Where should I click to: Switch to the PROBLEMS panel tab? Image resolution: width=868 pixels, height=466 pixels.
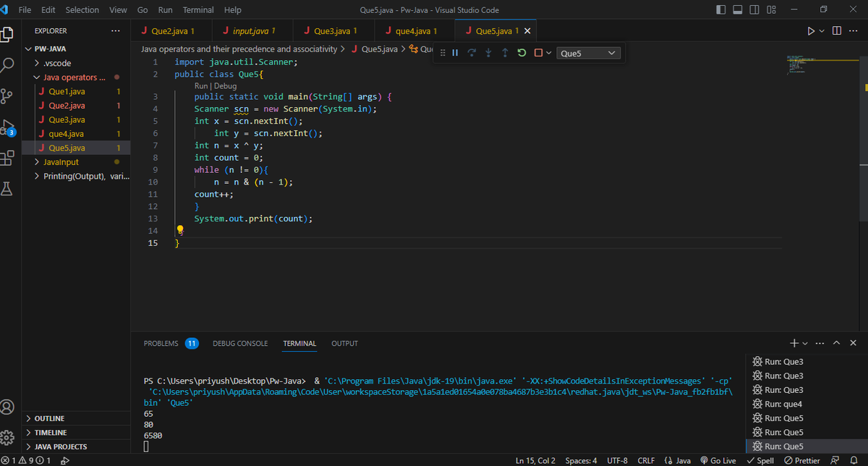click(171, 343)
